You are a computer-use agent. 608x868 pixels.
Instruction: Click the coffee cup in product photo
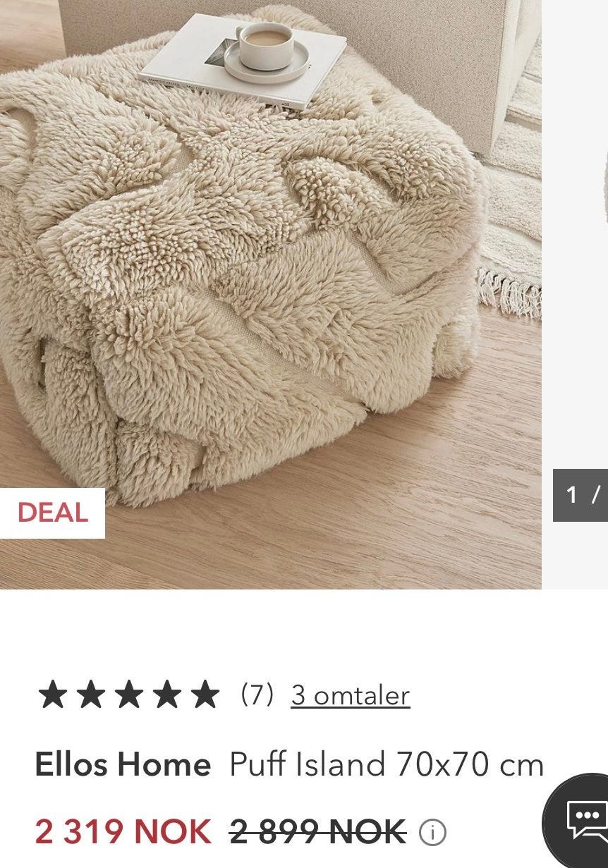(x=267, y=48)
